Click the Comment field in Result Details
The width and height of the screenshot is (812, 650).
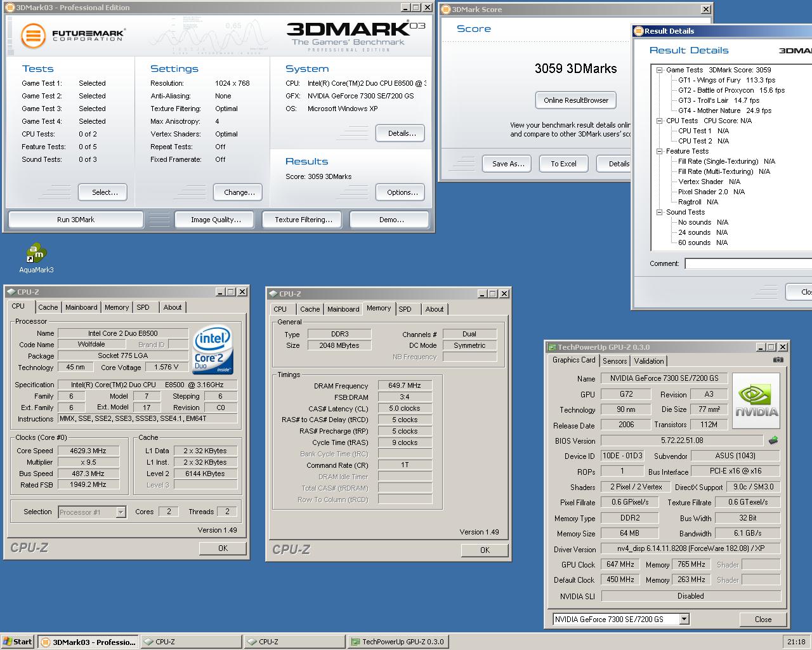pos(747,263)
